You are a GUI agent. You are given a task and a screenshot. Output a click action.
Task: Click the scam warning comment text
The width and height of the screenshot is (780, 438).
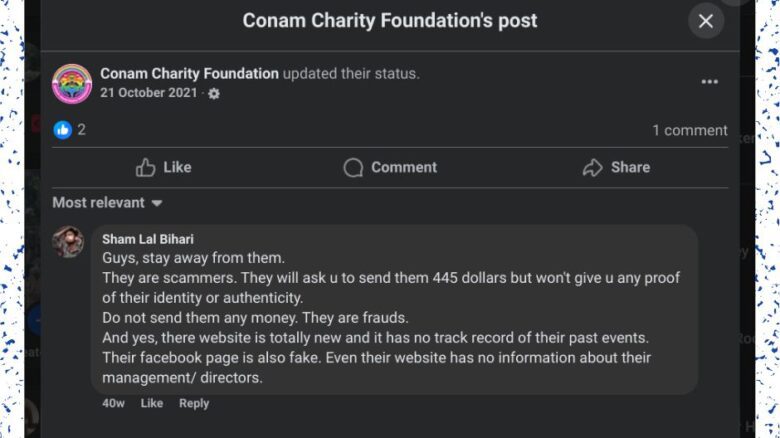(x=380, y=317)
